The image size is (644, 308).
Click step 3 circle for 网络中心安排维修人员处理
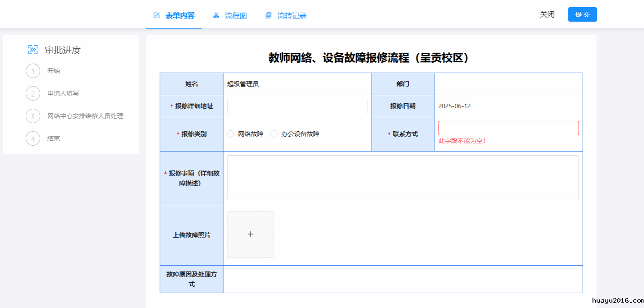pos(33,116)
